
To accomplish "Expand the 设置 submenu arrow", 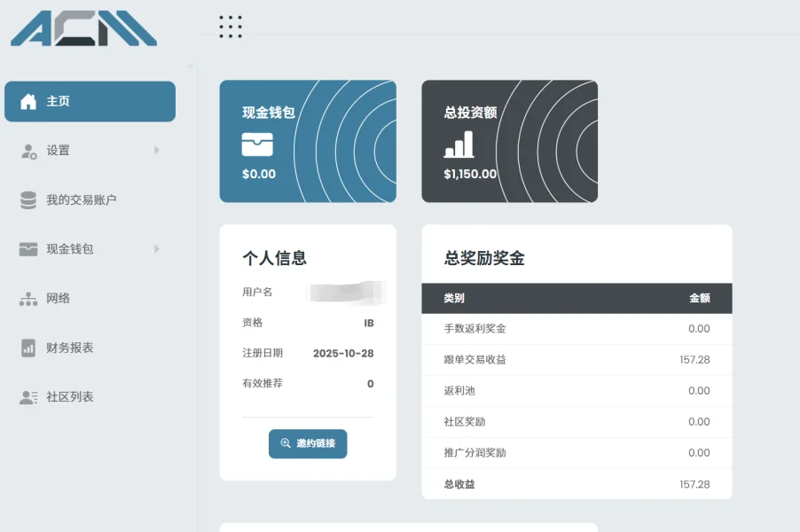I will pyautogui.click(x=157, y=150).
